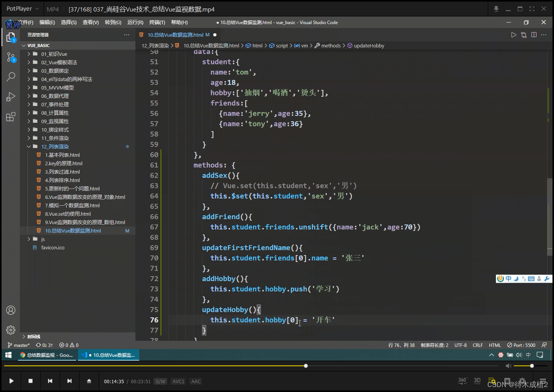Split the editor to the right

(534, 35)
